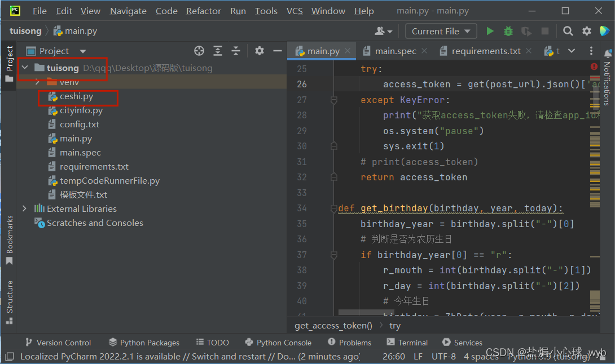The width and height of the screenshot is (615, 364).
Task: Open Python Packages tool window
Action: [x=144, y=343]
